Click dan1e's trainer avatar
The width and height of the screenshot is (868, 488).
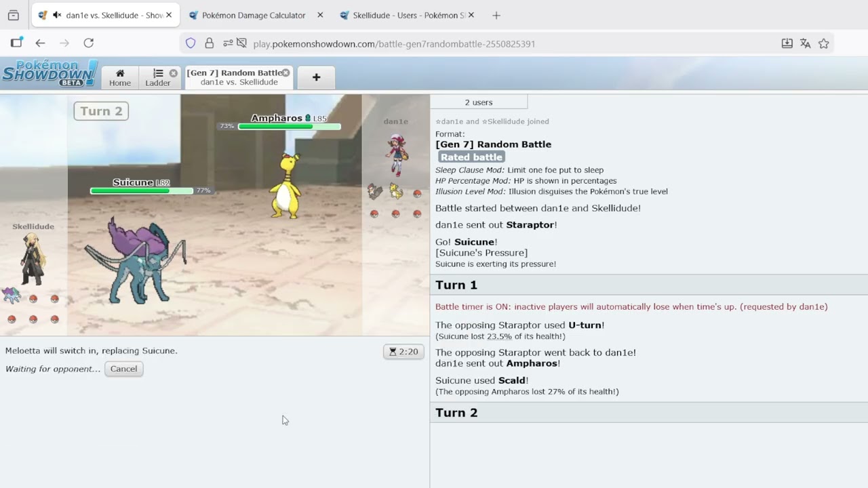pos(397,155)
